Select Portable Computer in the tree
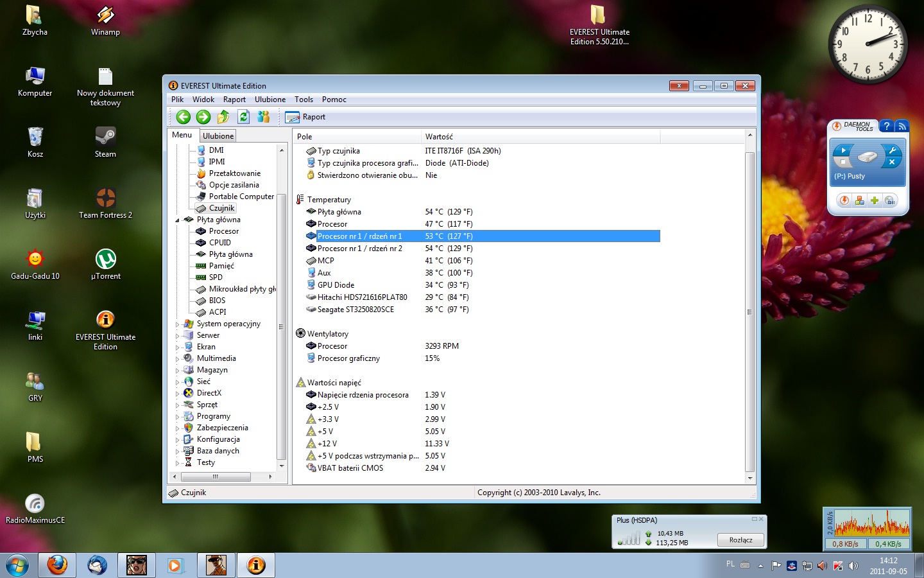Screen dimensions: 924x578 click(241, 197)
